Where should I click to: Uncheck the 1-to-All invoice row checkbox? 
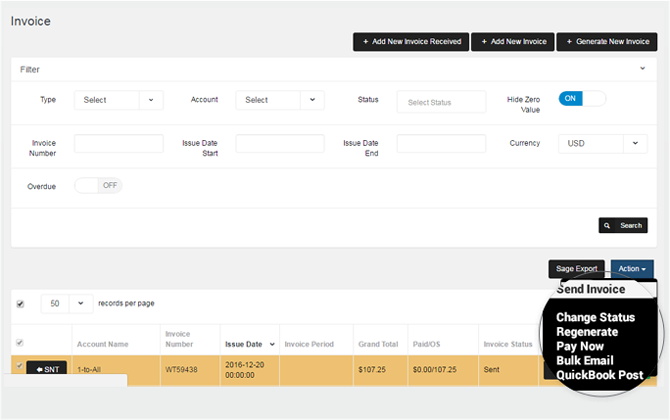pos(20,365)
